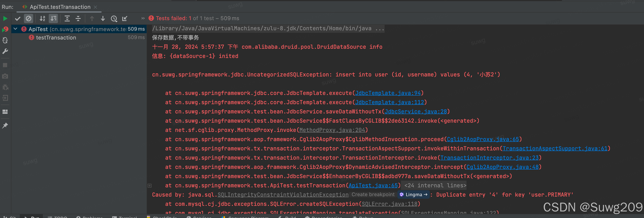Click the DruidDataSource info log line
The height and width of the screenshot is (218, 644).
pos(267,47)
